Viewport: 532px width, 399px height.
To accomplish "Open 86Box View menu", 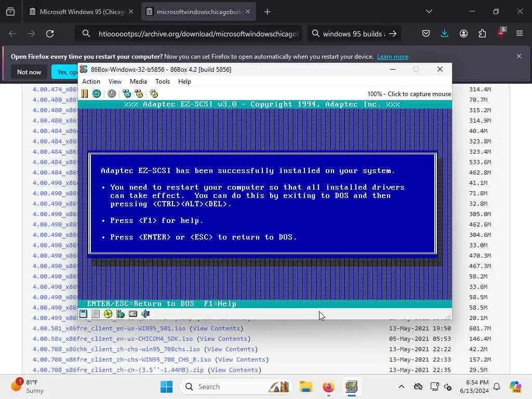I will [115, 82].
